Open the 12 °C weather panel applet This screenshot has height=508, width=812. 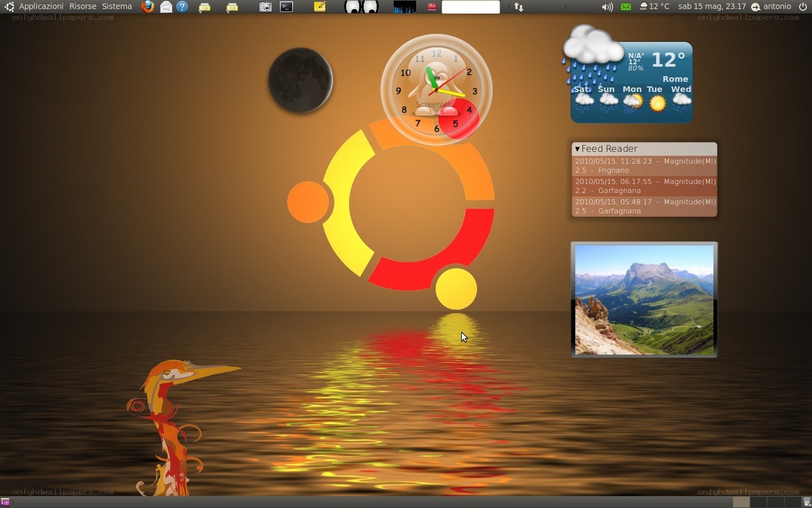655,7
